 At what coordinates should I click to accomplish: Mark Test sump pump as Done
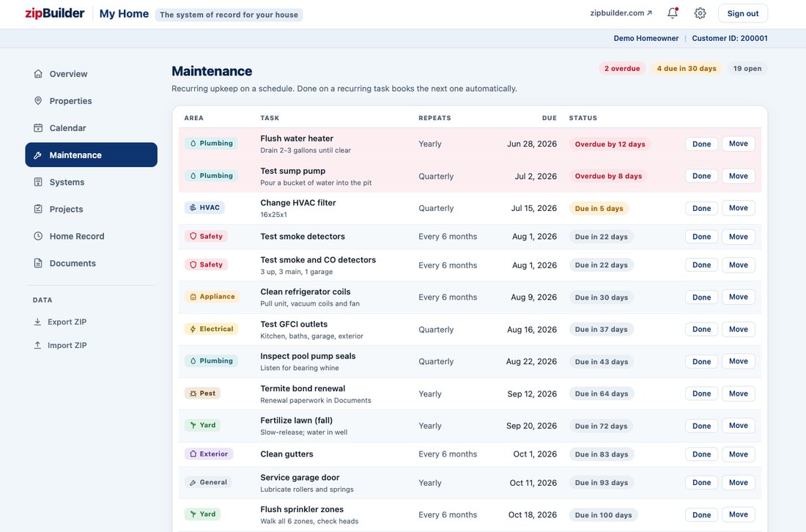point(701,176)
